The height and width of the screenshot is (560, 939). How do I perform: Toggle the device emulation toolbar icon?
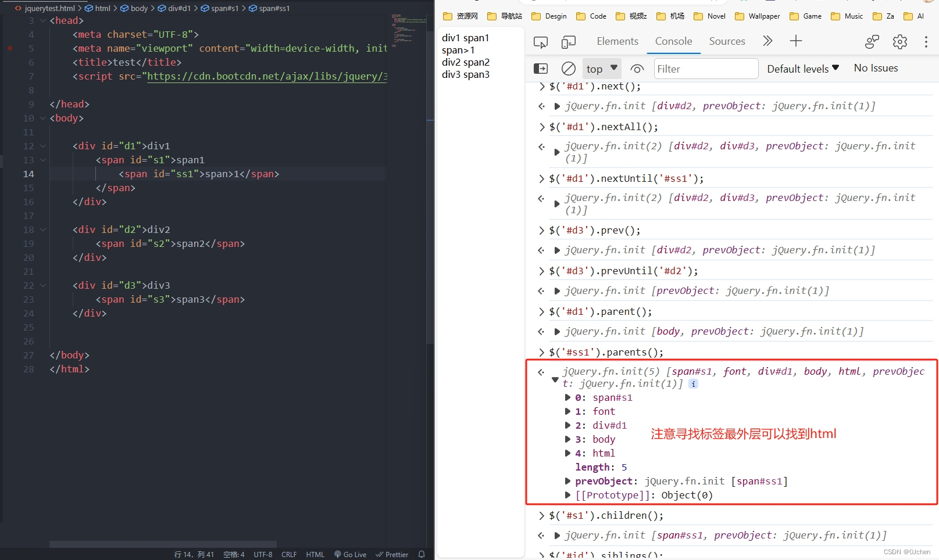pos(569,42)
